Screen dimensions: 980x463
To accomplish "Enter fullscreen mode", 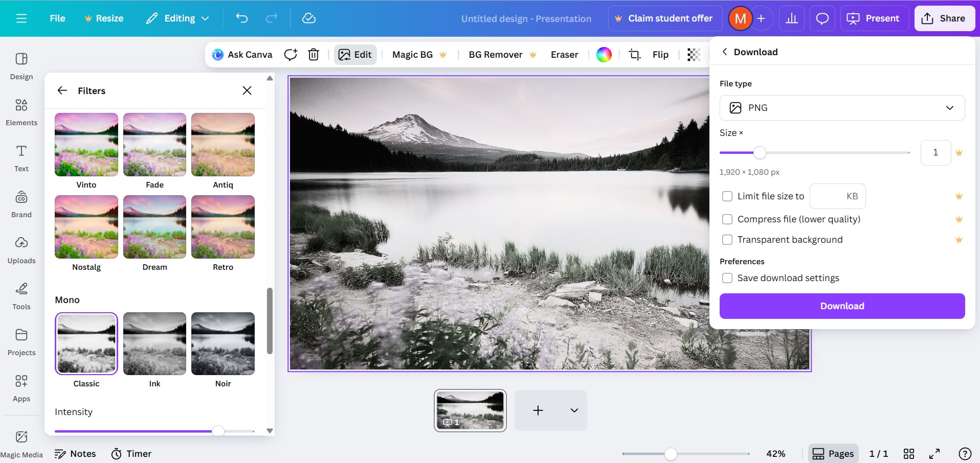I will coord(934,454).
